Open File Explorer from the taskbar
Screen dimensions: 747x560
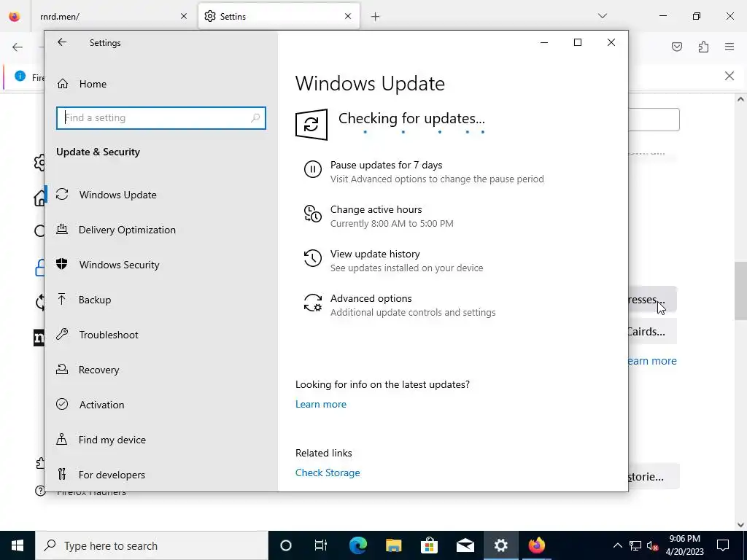click(393, 545)
